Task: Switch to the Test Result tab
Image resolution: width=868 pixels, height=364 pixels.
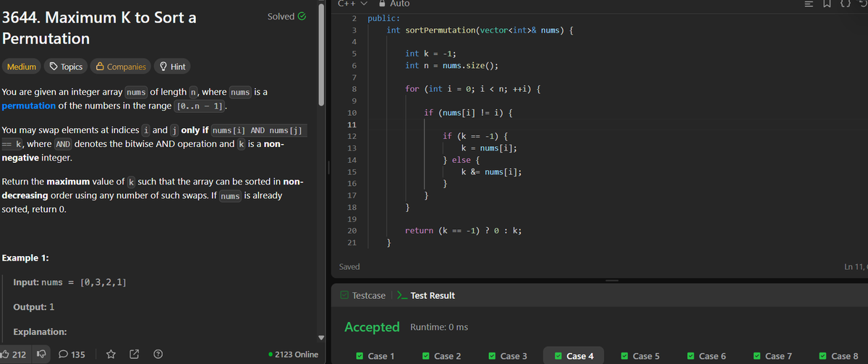Action: [426, 295]
